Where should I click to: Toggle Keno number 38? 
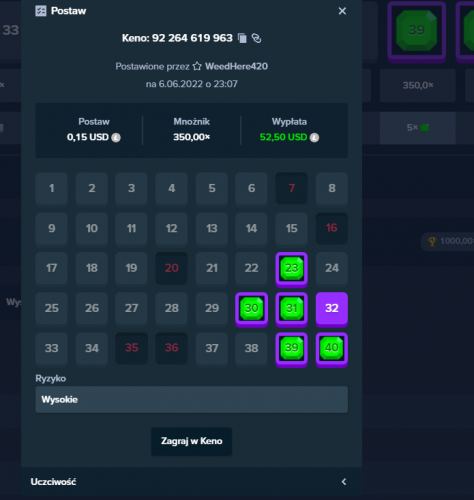(252, 348)
